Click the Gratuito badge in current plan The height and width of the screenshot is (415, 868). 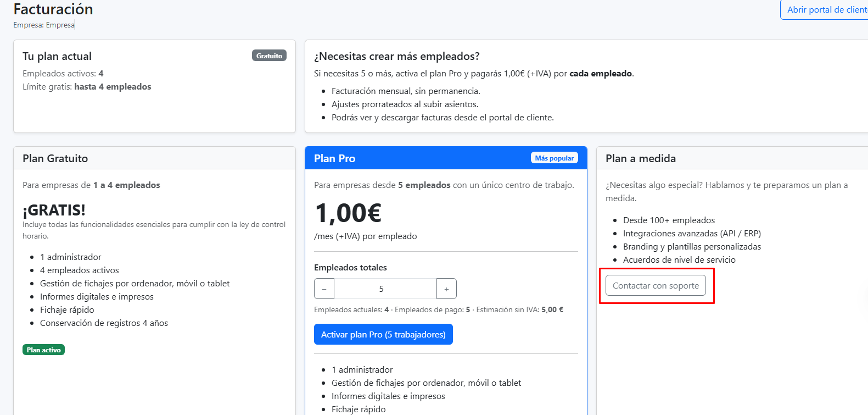coord(269,56)
